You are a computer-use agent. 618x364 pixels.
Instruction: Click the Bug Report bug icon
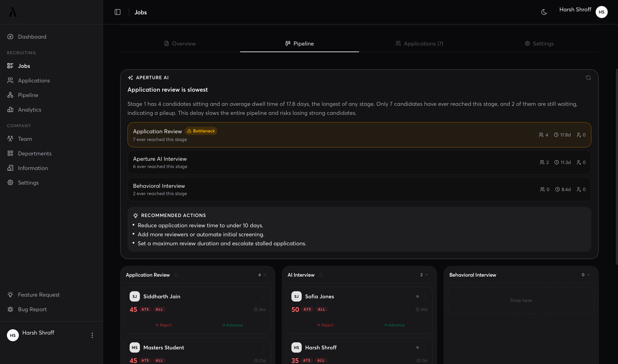click(x=10, y=309)
